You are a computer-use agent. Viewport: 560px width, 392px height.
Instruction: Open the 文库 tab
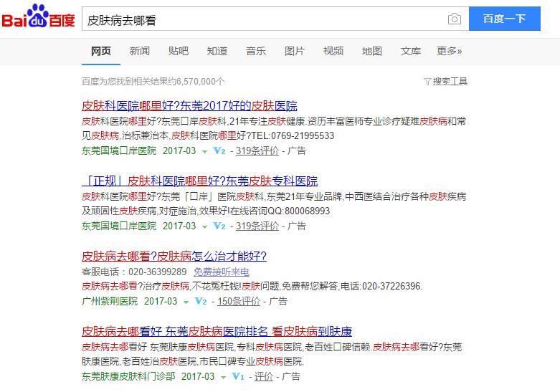[410, 52]
